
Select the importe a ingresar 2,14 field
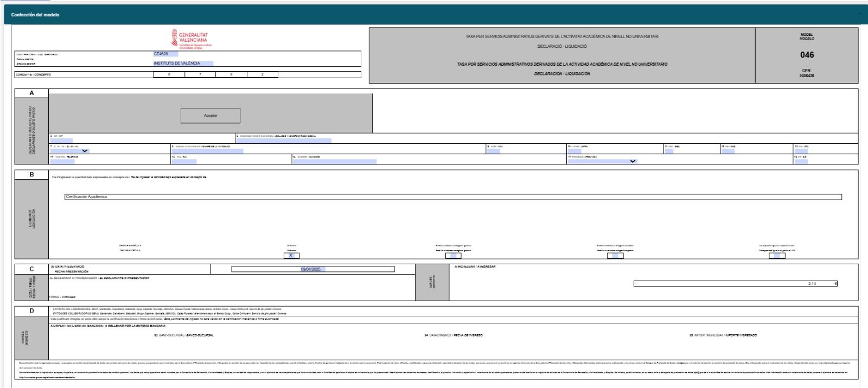(735, 283)
